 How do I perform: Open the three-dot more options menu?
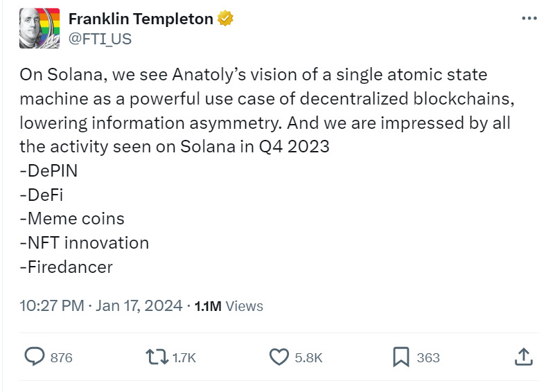coord(529,19)
